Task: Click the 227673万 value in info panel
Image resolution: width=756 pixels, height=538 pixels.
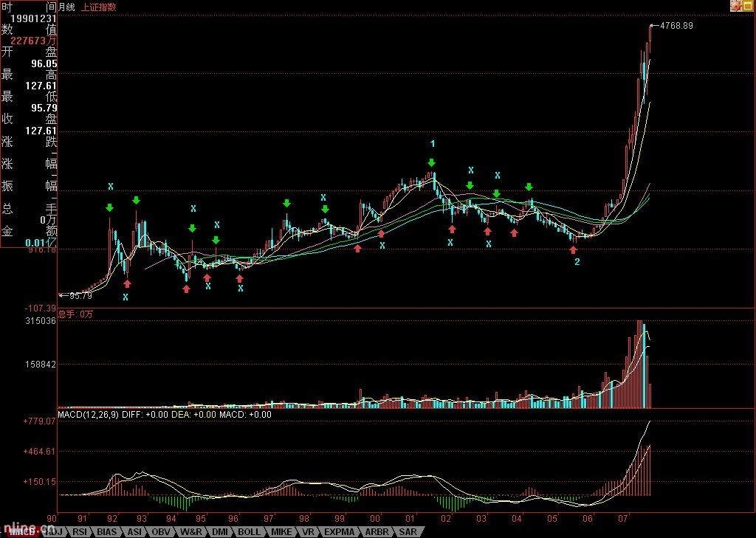Action: [33, 41]
